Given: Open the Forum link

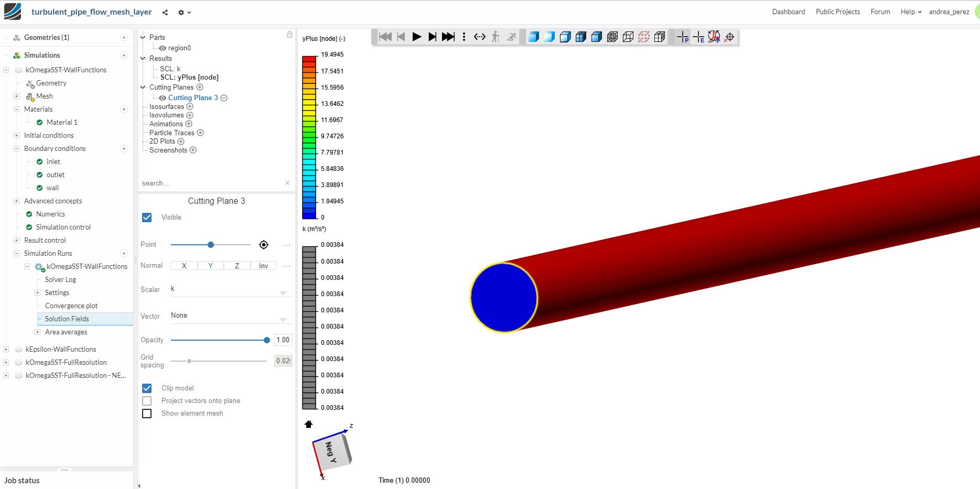Looking at the screenshot, I should (880, 12).
